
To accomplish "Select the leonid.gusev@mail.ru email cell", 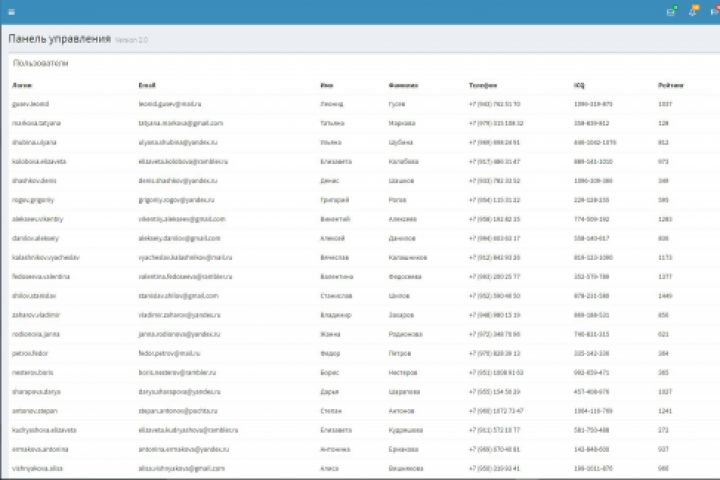I will (x=170, y=104).
